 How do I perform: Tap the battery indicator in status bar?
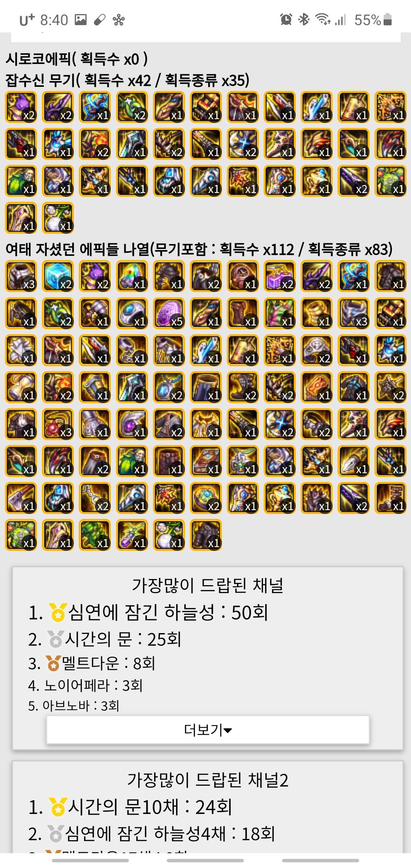pyautogui.click(x=388, y=19)
